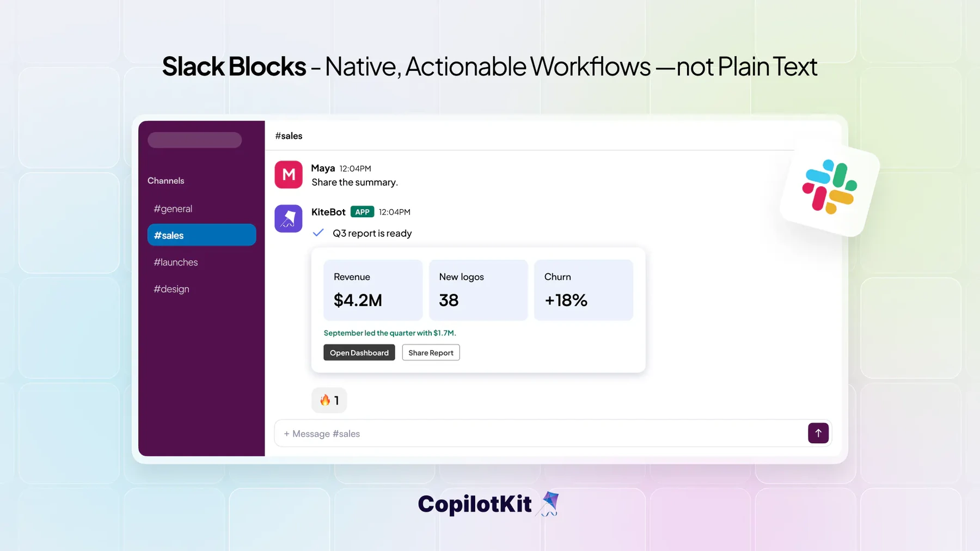Screen dimensions: 980x551
Task: Select the Churn +18% card
Action: coord(584,290)
